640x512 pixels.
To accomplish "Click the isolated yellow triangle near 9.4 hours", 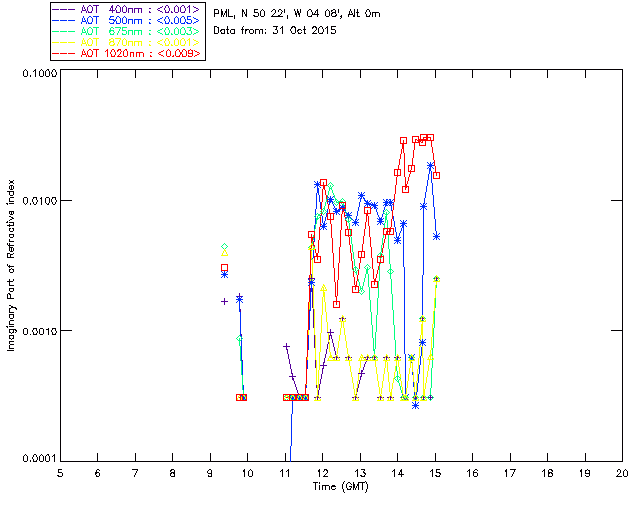I will click(x=224, y=253).
